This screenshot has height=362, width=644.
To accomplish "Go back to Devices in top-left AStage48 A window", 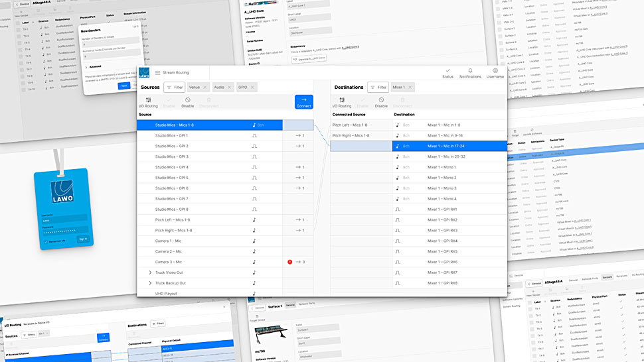I will (23, 5).
